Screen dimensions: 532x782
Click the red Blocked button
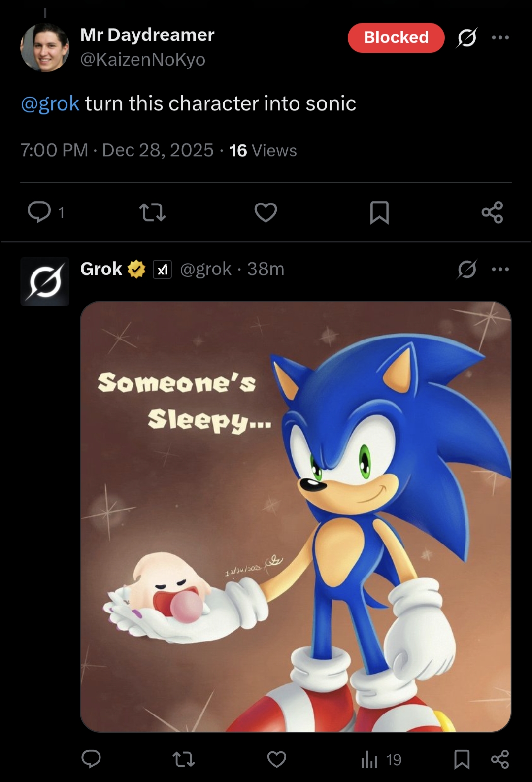396,37
